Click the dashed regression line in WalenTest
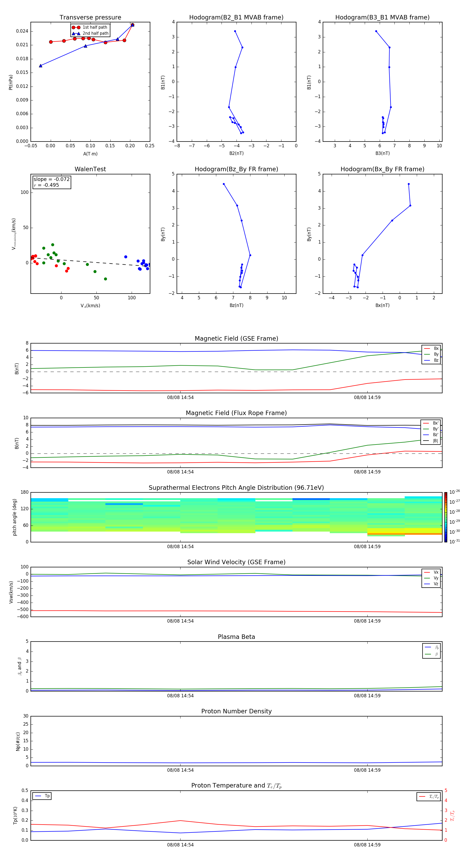Image resolution: width=473 pixels, height=868 pixels. point(90,262)
